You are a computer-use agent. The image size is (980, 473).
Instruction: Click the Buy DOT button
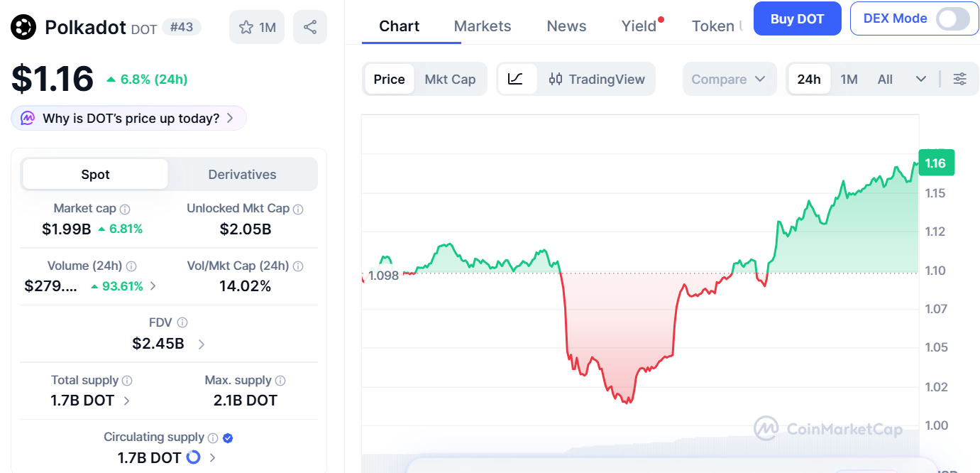(x=797, y=18)
